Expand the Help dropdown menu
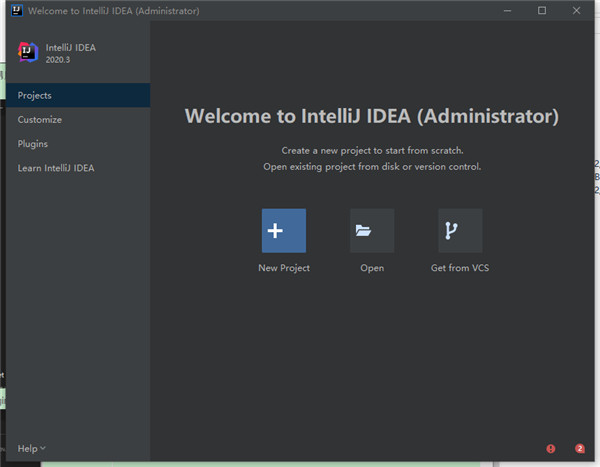Image resolution: width=600 pixels, height=467 pixels. point(31,449)
